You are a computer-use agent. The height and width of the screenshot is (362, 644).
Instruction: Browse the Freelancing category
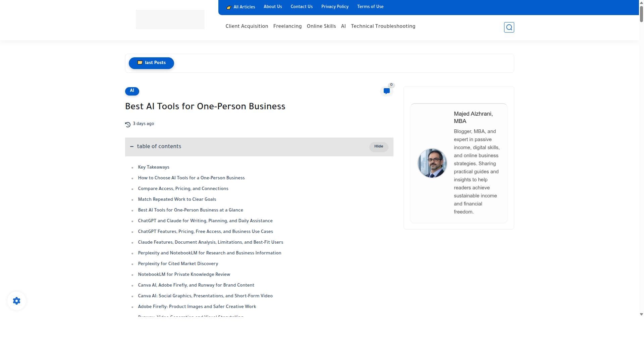[x=287, y=26]
